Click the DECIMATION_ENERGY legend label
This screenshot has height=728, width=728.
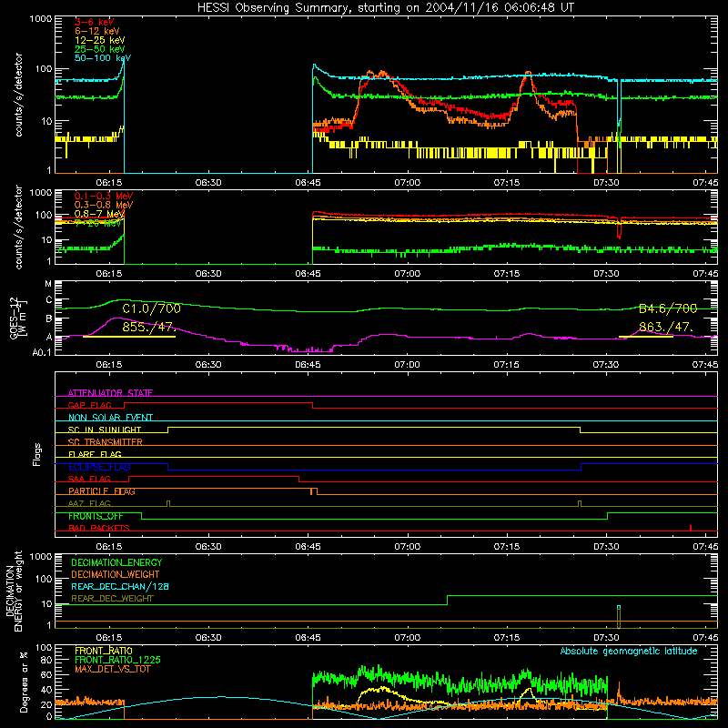pyautogui.click(x=116, y=562)
